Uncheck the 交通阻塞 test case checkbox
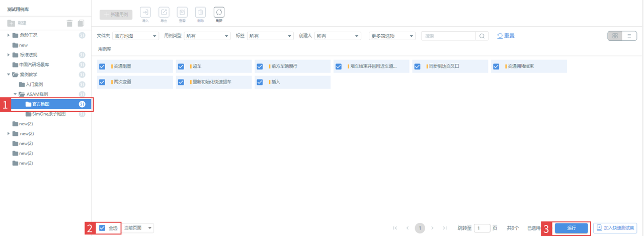This screenshot has width=644, height=236. [102, 66]
